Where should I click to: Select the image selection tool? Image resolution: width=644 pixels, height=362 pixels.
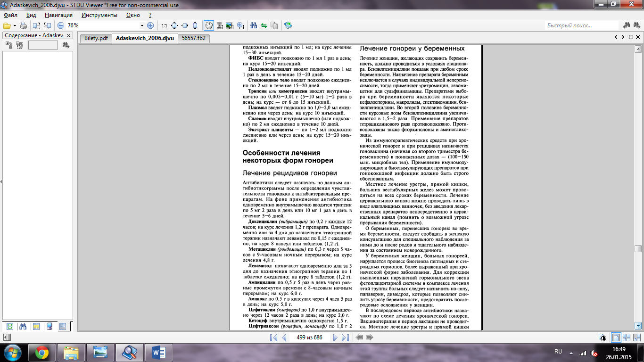(230, 25)
